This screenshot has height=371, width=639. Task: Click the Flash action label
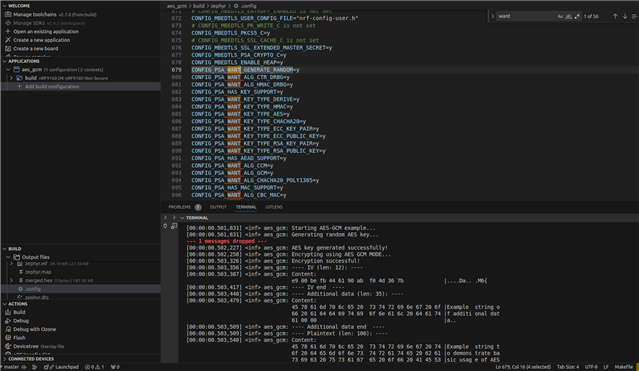coord(19,338)
